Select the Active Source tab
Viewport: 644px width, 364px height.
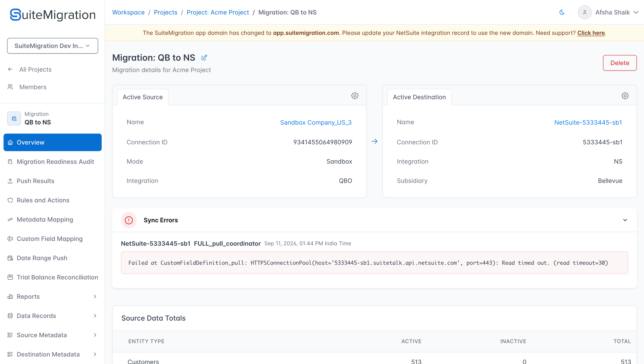pyautogui.click(x=143, y=97)
